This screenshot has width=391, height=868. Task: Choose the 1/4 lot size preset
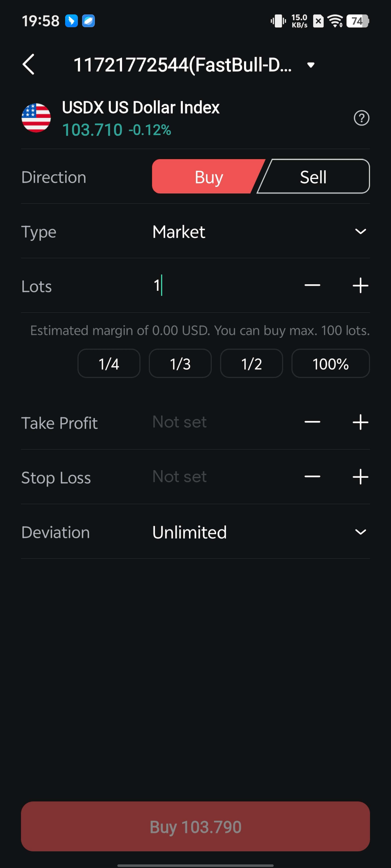pos(109,364)
